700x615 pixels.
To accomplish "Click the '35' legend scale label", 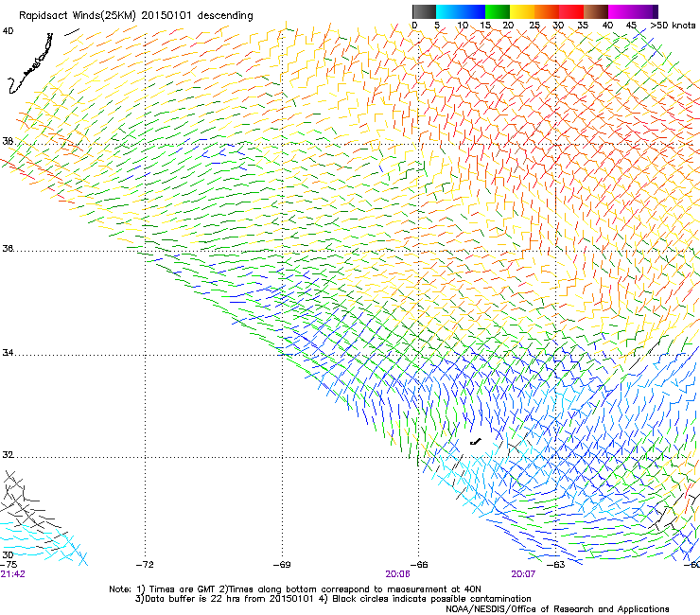I will (583, 25).
